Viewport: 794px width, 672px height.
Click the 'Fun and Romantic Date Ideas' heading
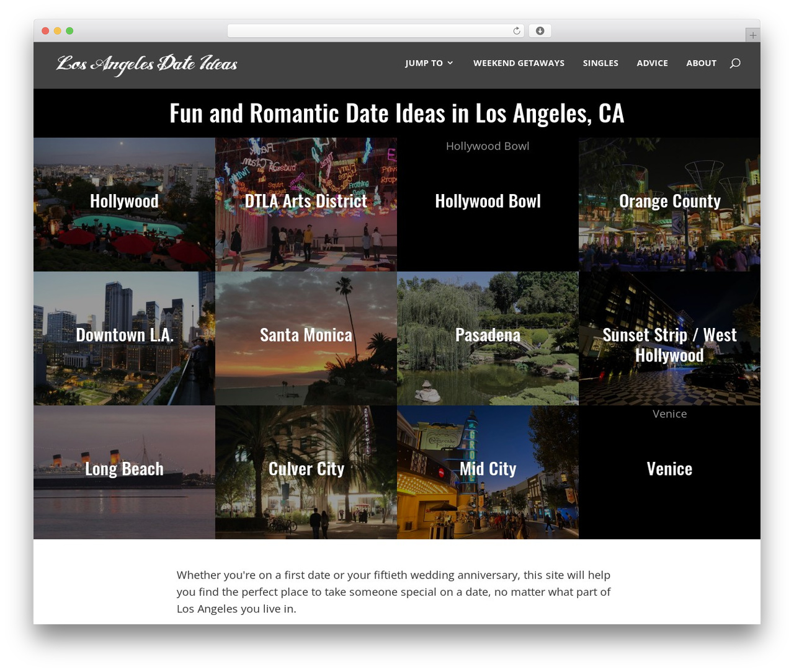pyautogui.click(x=397, y=113)
